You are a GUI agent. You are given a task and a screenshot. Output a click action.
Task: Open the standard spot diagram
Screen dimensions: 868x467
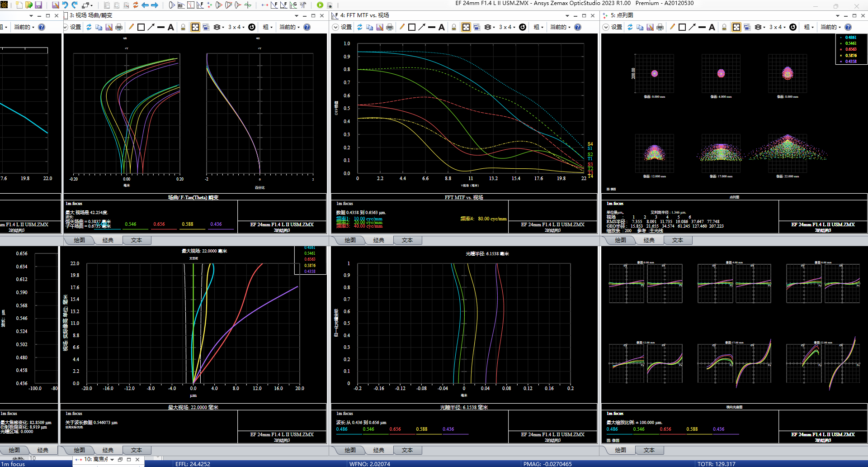click(209, 5)
